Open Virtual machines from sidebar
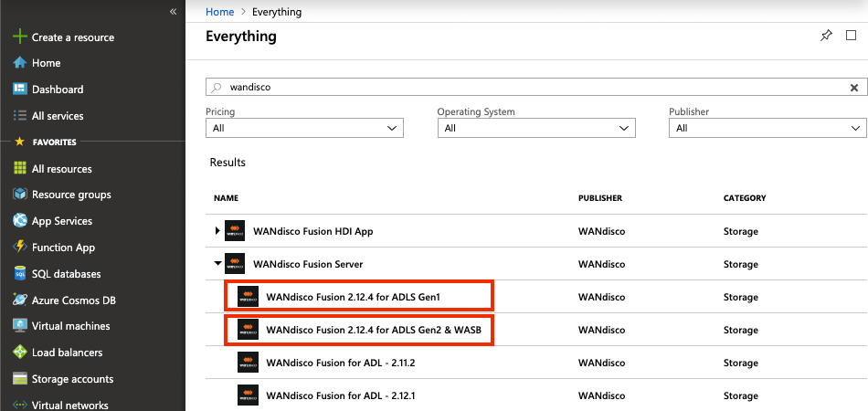This screenshot has height=411, width=868. coord(71,326)
